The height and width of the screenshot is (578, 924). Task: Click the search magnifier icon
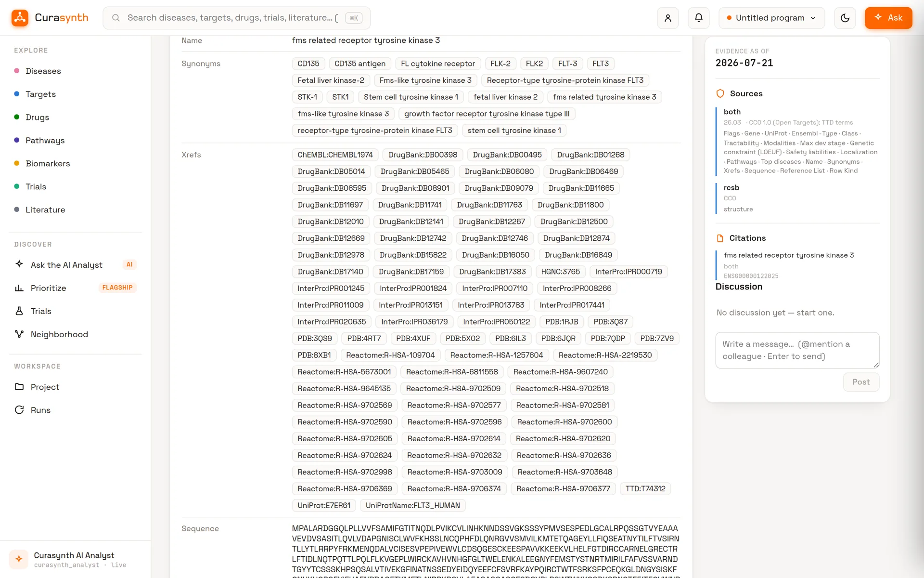pyautogui.click(x=115, y=18)
